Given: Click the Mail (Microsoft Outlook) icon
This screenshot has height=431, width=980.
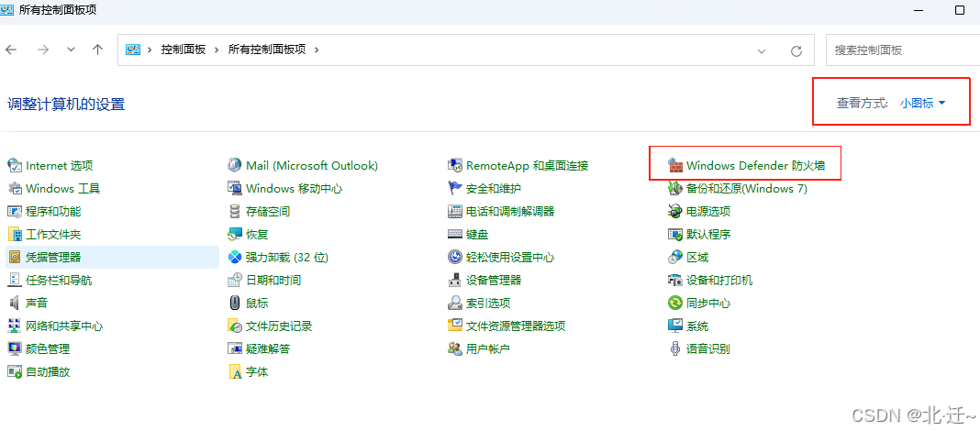Looking at the screenshot, I should [x=235, y=166].
